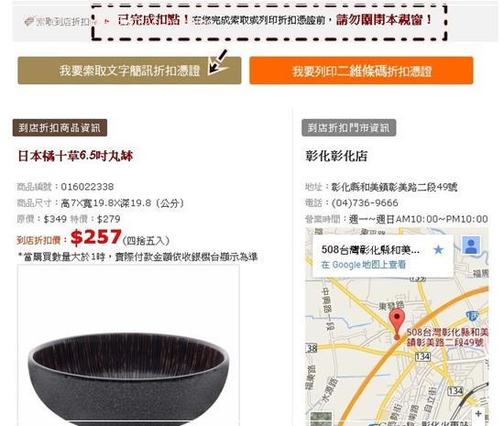Click the store name 彰化彰化店
Screen dimensions: 504x426
pyautogui.click(x=336, y=156)
